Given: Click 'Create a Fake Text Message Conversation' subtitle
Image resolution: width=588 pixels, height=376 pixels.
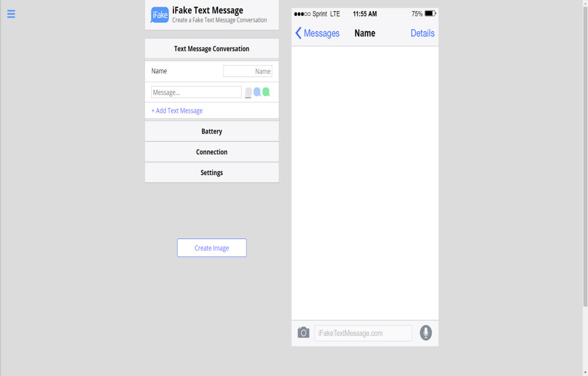Looking at the screenshot, I should 219,20.
